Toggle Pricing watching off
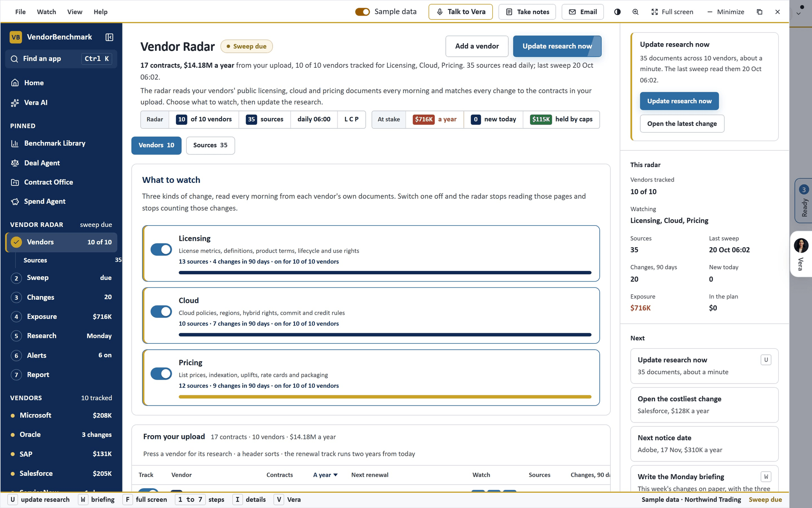Screen dimensions: 812x508 coord(161,374)
